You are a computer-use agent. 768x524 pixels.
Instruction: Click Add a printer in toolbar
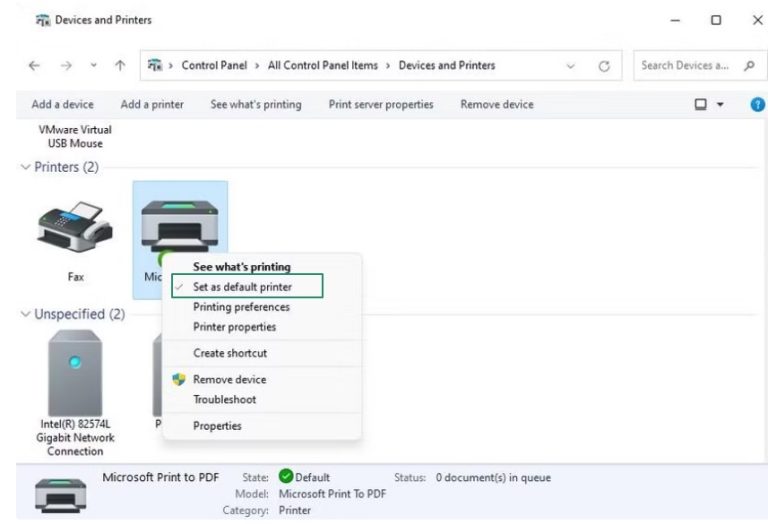pos(151,104)
